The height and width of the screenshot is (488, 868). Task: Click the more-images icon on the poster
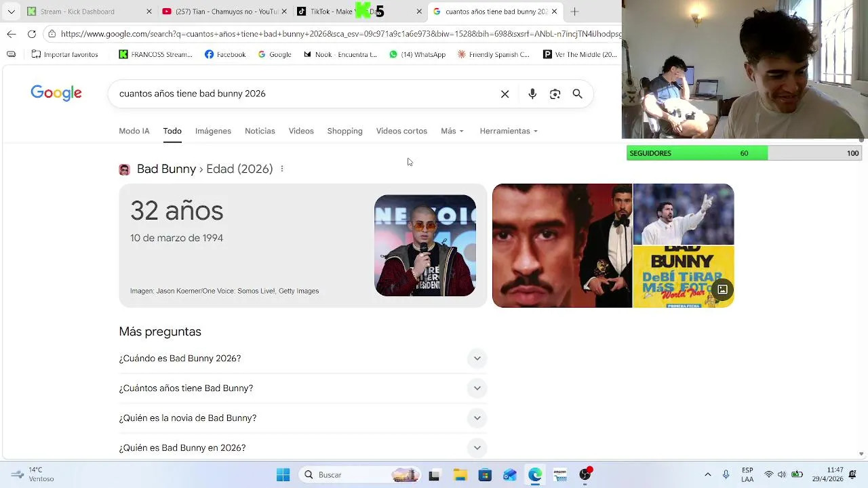(723, 290)
